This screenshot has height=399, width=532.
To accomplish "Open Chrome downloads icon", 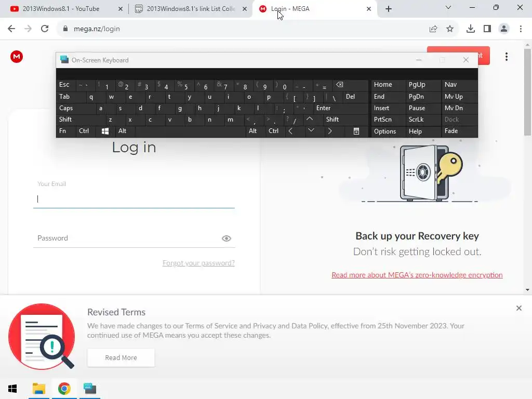I will pyautogui.click(x=471, y=29).
